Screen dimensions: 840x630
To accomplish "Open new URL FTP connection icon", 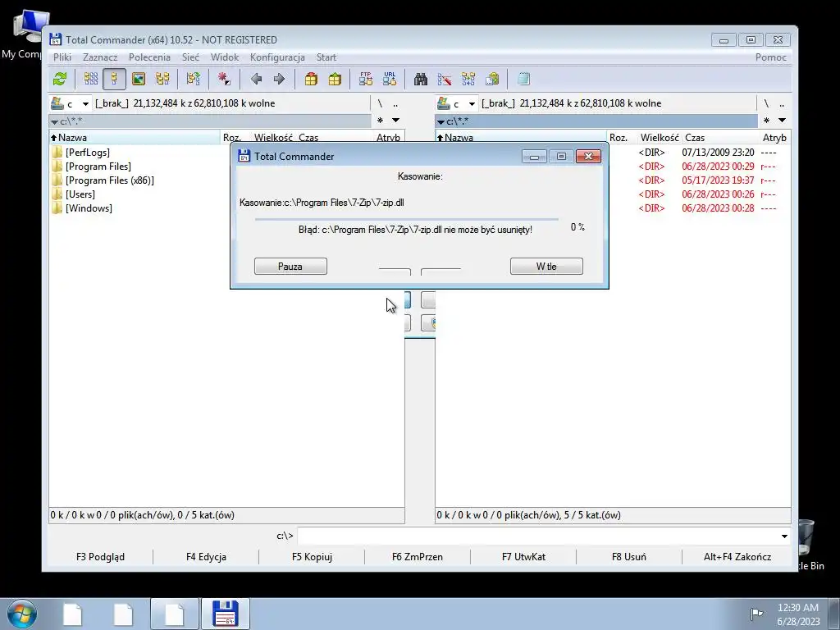I will [x=390, y=80].
